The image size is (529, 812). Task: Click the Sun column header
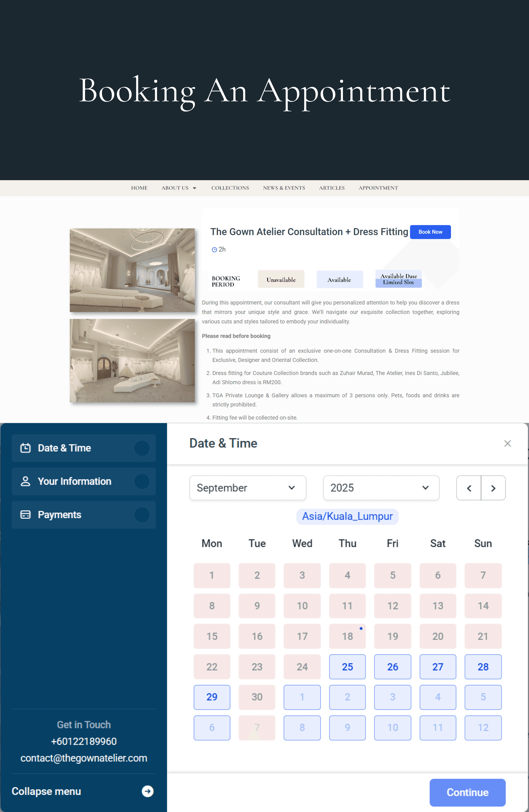483,543
